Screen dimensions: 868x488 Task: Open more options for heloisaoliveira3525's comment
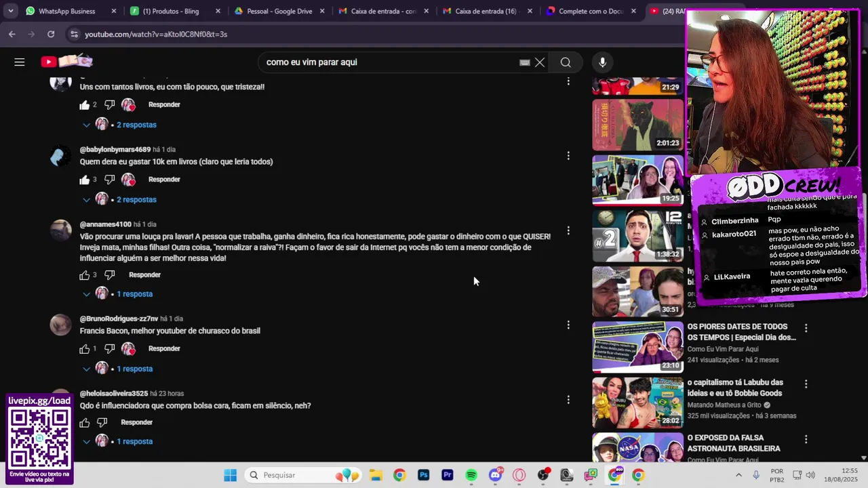tap(568, 400)
